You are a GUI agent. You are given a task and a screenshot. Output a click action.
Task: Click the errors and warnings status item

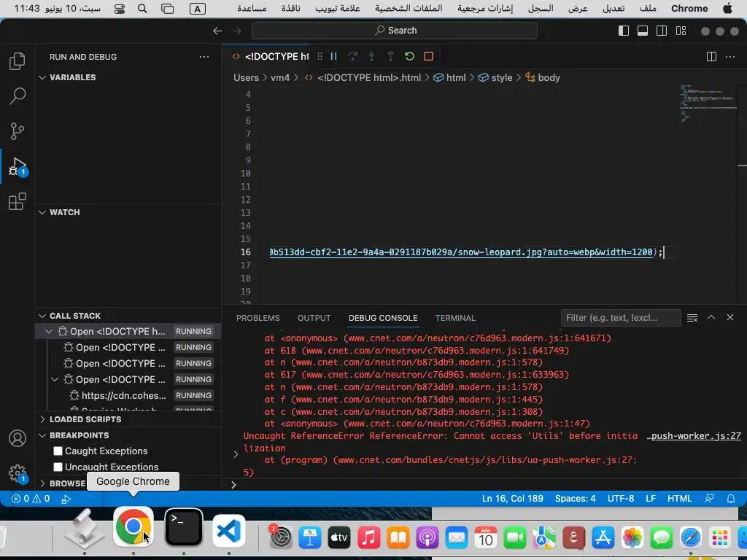pos(31,499)
